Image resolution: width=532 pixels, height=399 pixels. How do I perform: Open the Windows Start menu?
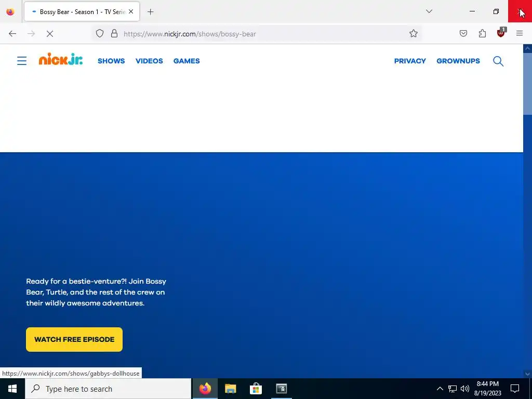click(12, 389)
